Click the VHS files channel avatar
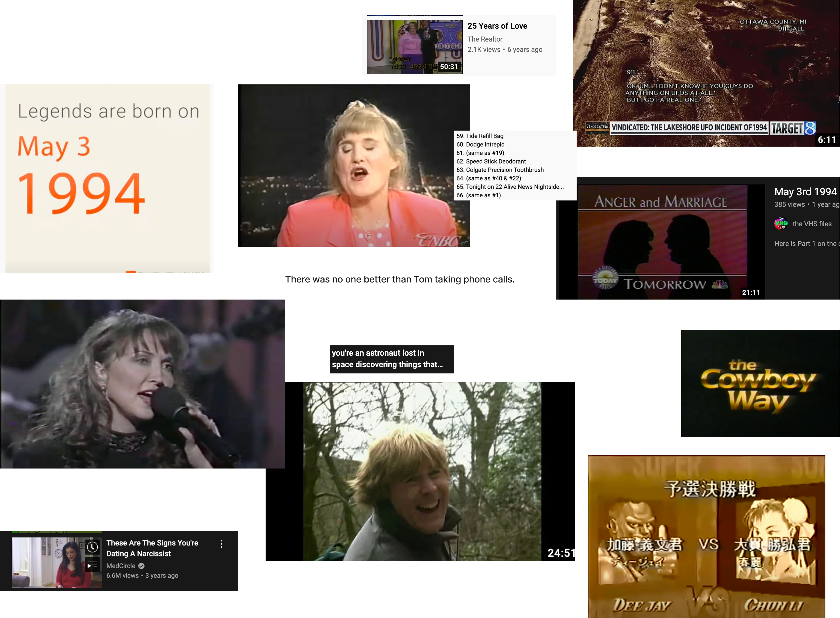This screenshot has height=618, width=840. tap(781, 224)
